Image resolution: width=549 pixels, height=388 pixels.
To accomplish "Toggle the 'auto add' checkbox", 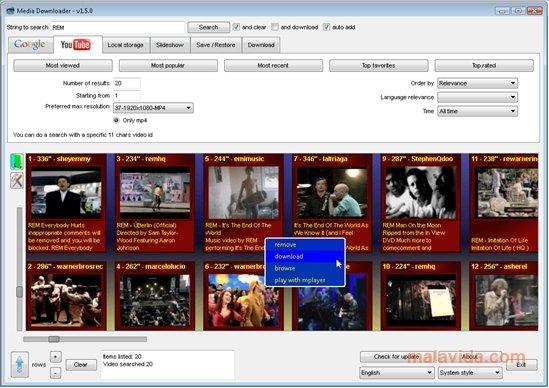I will (326, 27).
